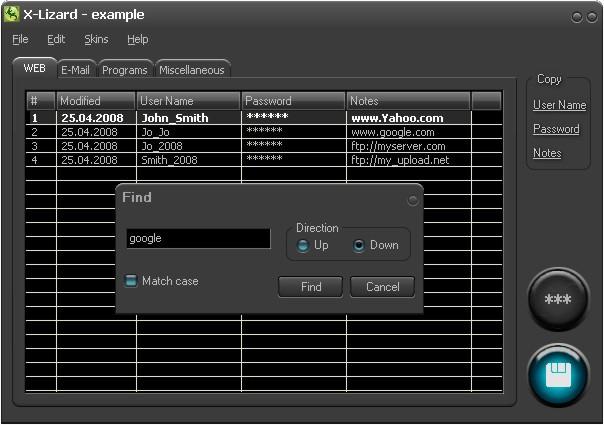
Task: Click the Password column header
Action: [294, 101]
